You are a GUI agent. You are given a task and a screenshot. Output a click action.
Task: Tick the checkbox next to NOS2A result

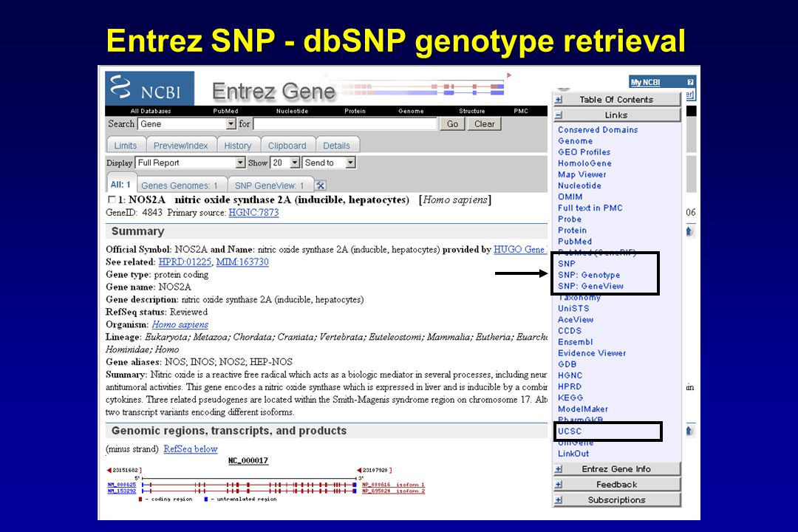[x=112, y=200]
